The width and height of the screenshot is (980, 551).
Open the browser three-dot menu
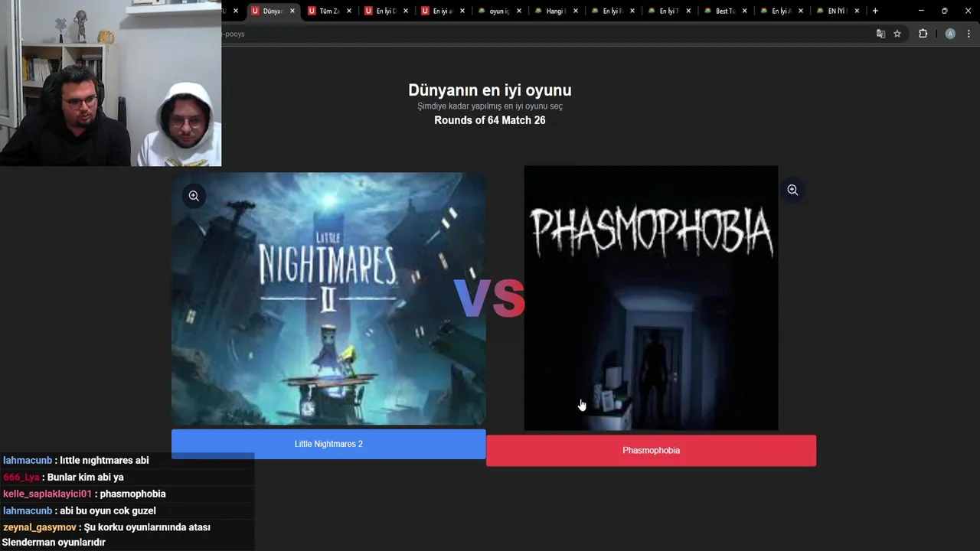click(969, 34)
